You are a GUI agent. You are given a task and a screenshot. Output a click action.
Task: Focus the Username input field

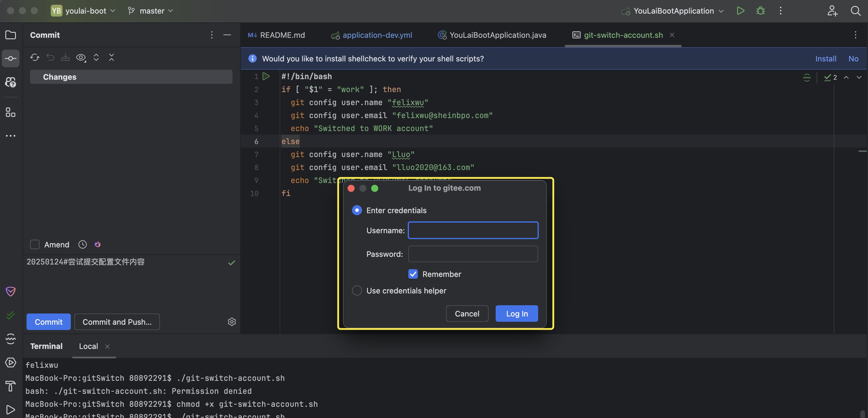coord(473,230)
